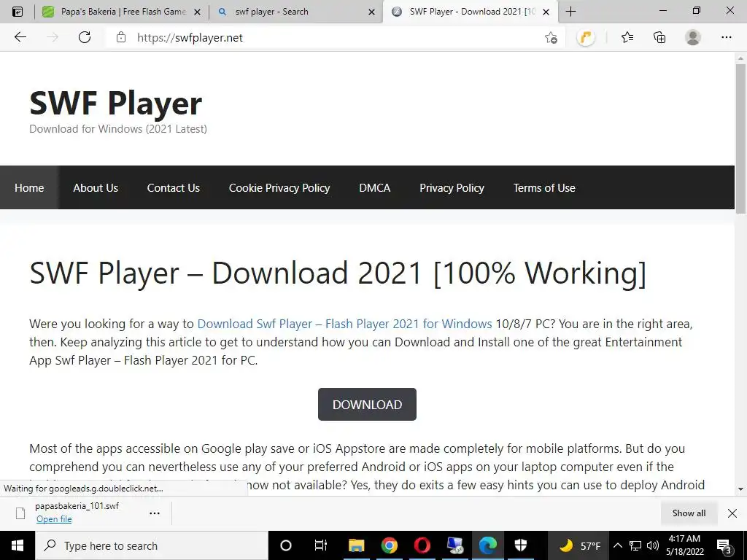Close the swf player Search tab

(371, 12)
